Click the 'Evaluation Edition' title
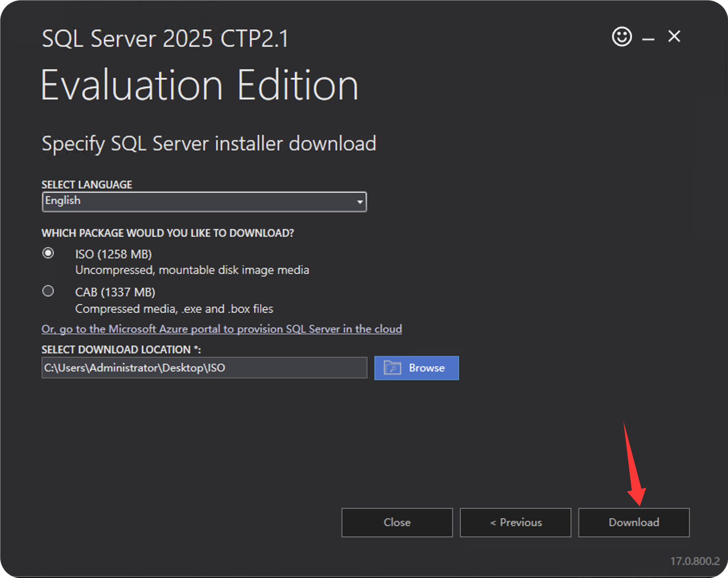 click(199, 85)
